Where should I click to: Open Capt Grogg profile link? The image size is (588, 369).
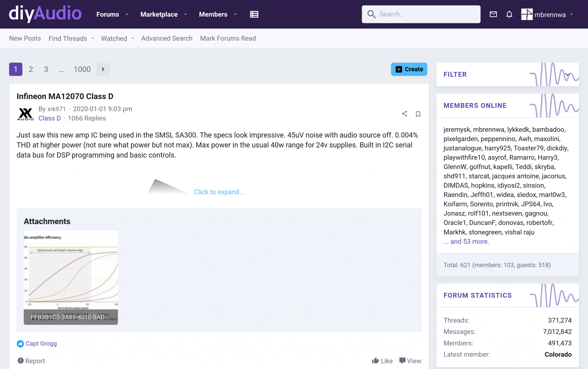click(x=41, y=343)
